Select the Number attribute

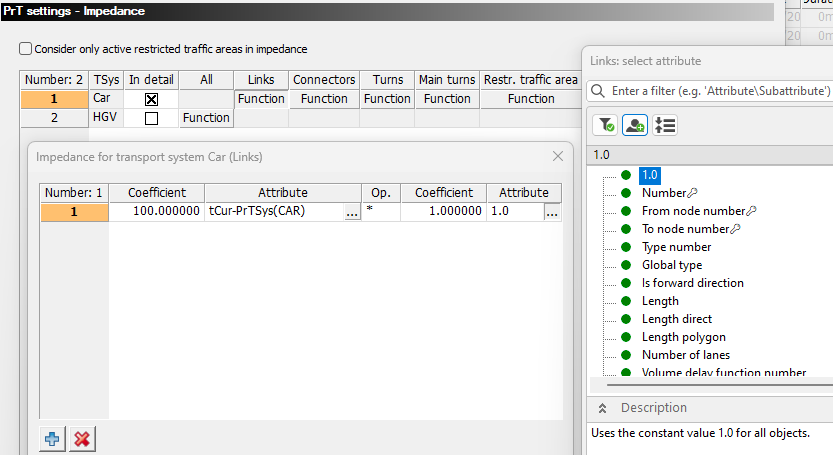(x=664, y=193)
